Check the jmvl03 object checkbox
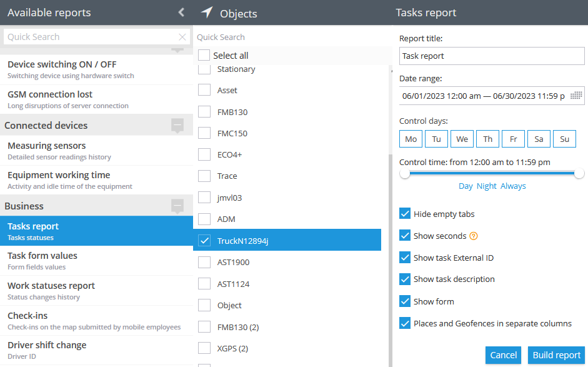The image size is (588, 367). tap(204, 198)
